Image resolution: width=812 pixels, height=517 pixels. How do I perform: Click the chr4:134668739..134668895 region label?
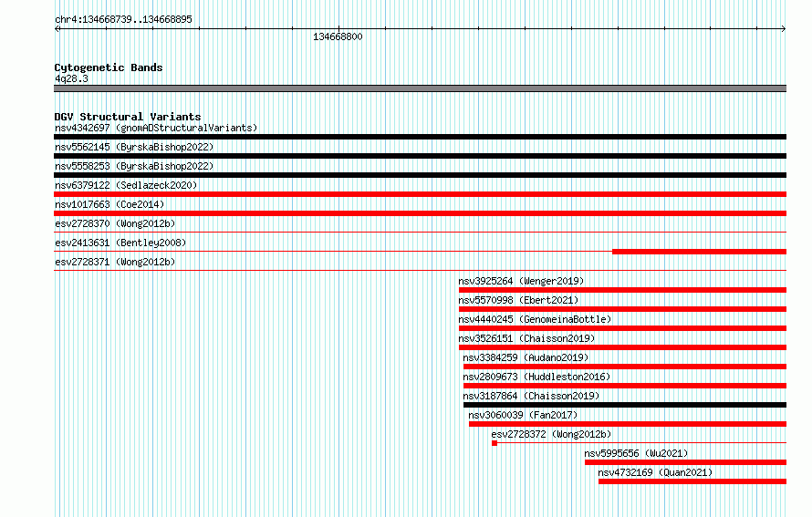click(123, 19)
